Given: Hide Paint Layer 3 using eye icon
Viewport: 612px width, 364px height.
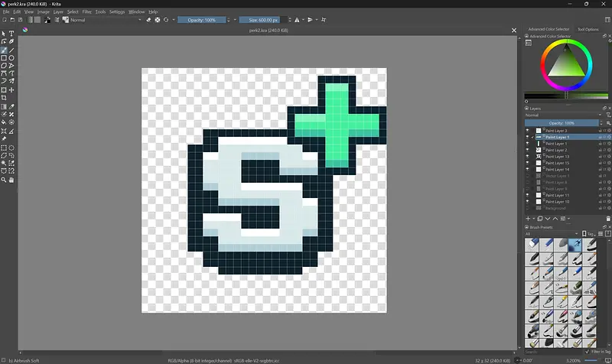Looking at the screenshot, I should pos(528,131).
